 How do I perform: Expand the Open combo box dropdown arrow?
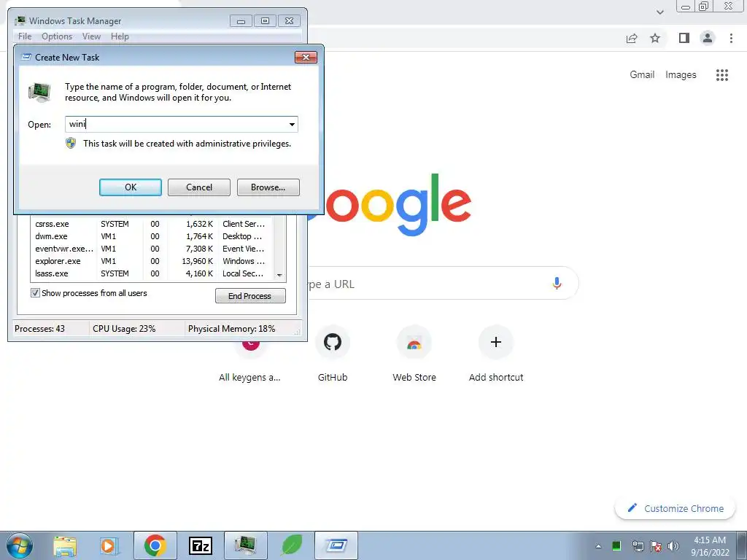pyautogui.click(x=292, y=124)
